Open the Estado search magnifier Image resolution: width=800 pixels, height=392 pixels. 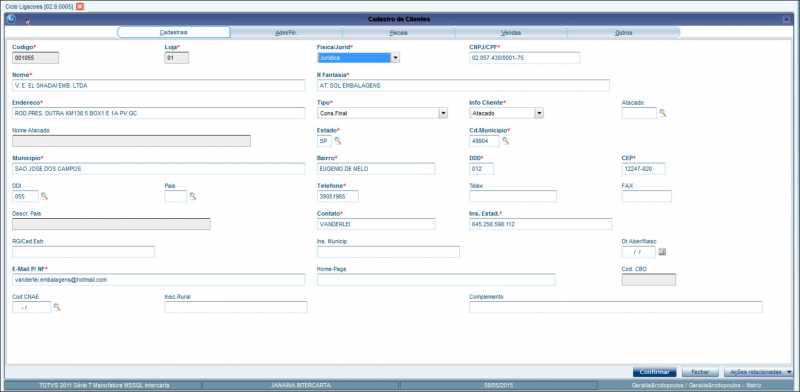tap(337, 141)
